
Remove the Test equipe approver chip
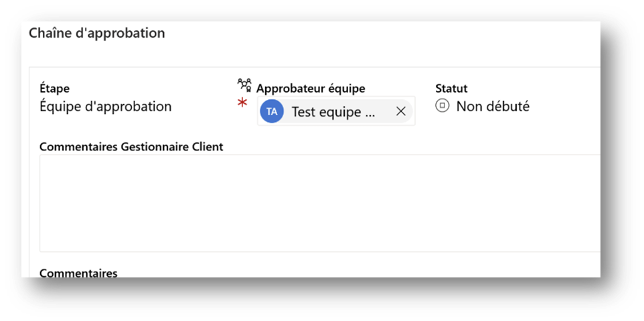(401, 112)
